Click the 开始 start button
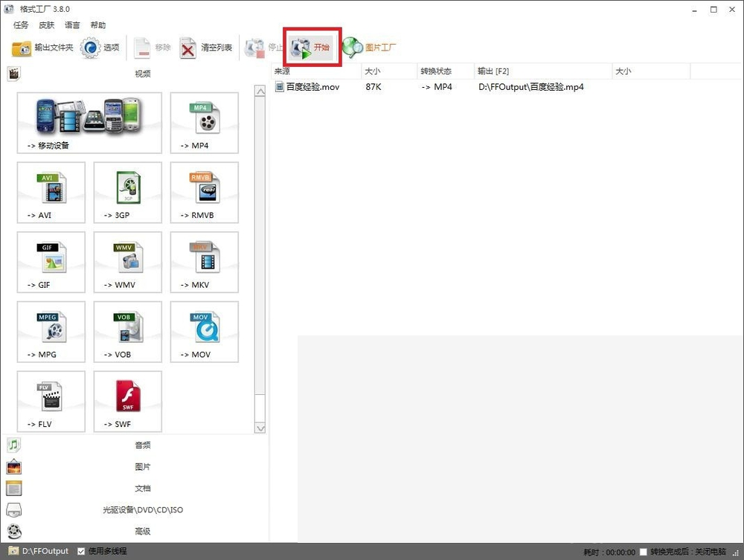The height and width of the screenshot is (560, 744). coord(311,47)
